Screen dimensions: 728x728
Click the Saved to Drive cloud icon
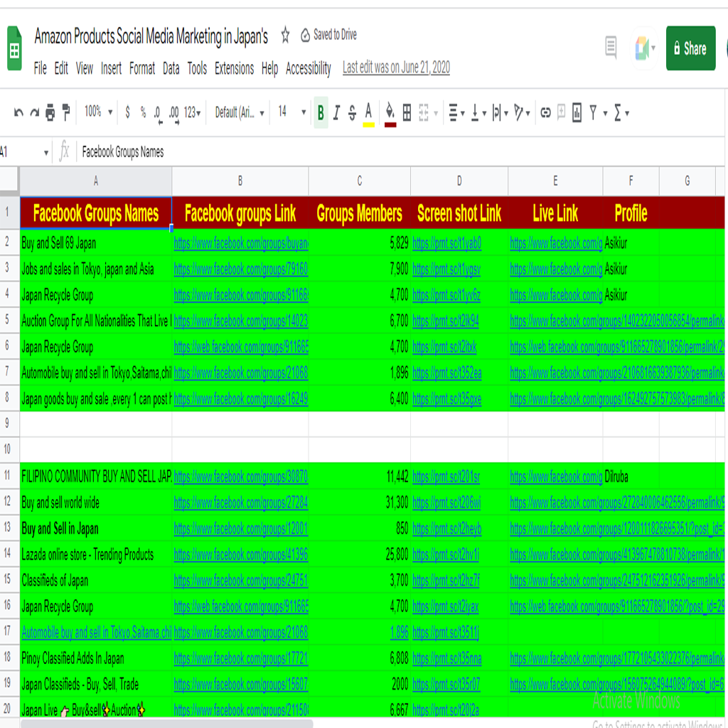pyautogui.click(x=306, y=36)
